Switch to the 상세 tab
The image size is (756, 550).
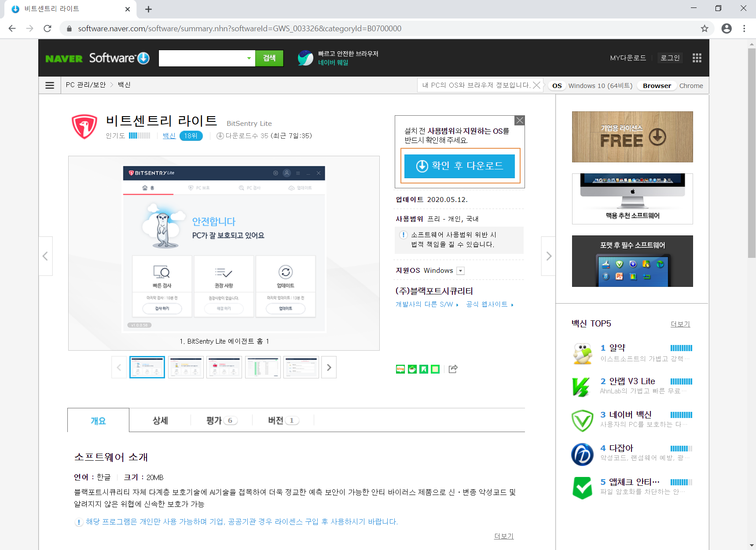click(160, 421)
